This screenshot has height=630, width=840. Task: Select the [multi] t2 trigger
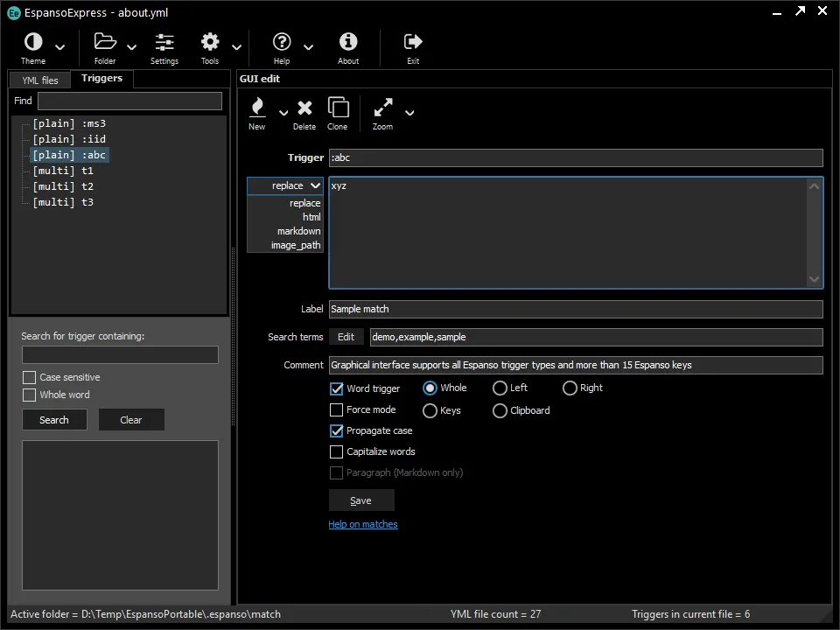[x=63, y=186]
